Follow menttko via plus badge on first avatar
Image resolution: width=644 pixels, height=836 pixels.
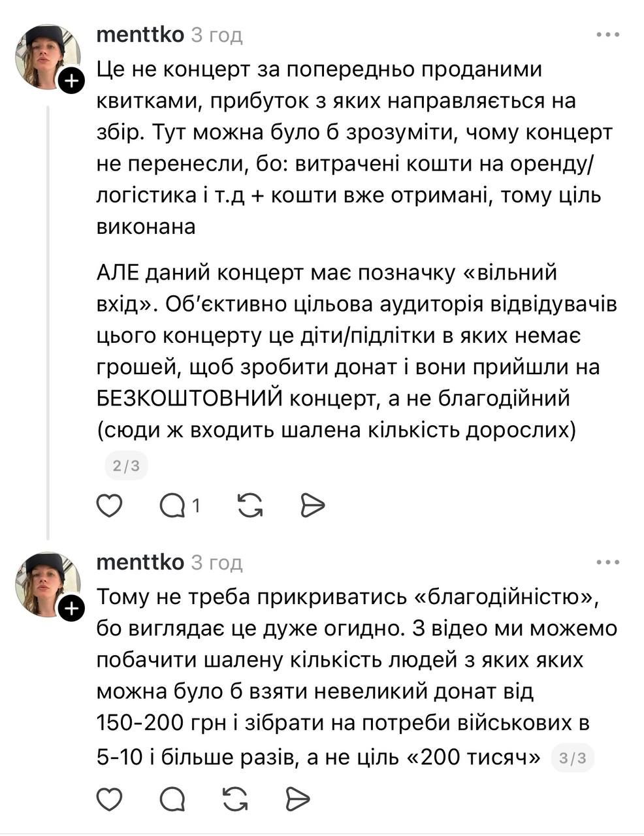(71, 82)
